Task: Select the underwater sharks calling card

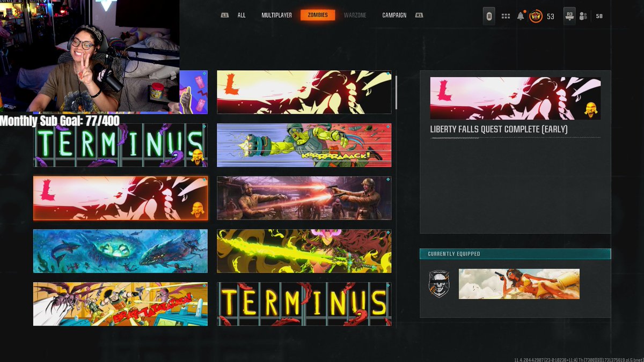Action: point(120,251)
